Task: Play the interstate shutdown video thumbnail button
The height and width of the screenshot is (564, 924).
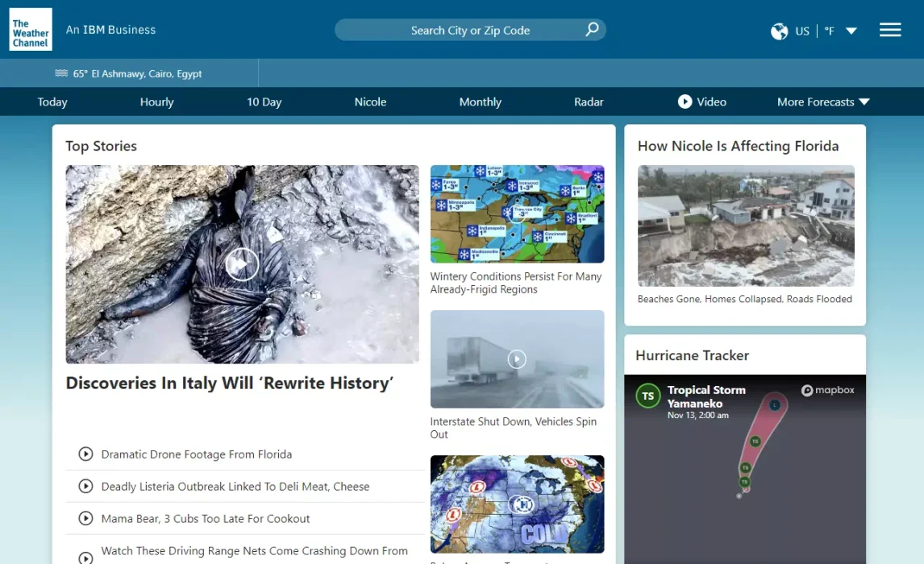Action: (517, 359)
